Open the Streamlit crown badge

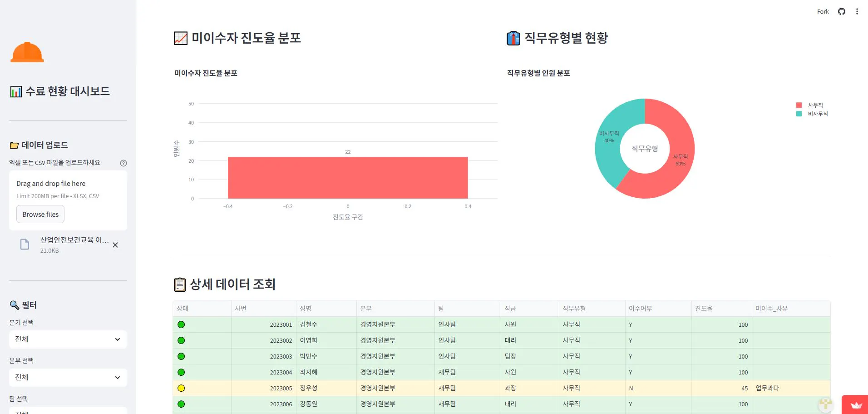(856, 405)
